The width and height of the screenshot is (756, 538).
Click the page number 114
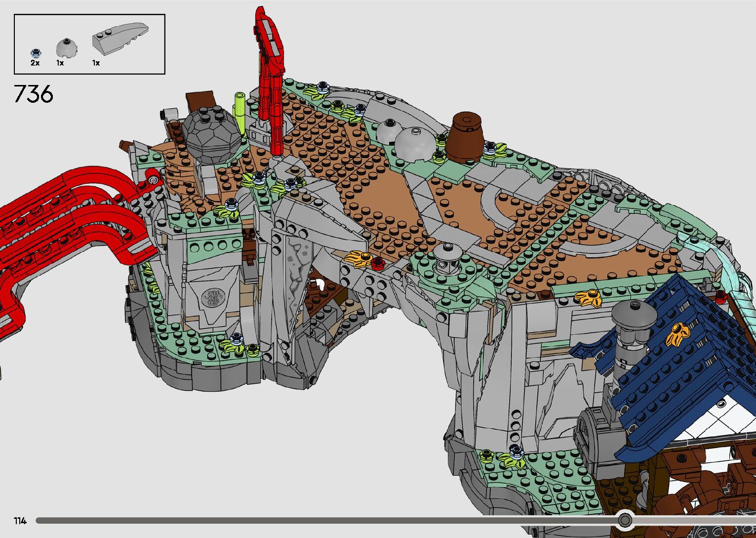point(20,521)
